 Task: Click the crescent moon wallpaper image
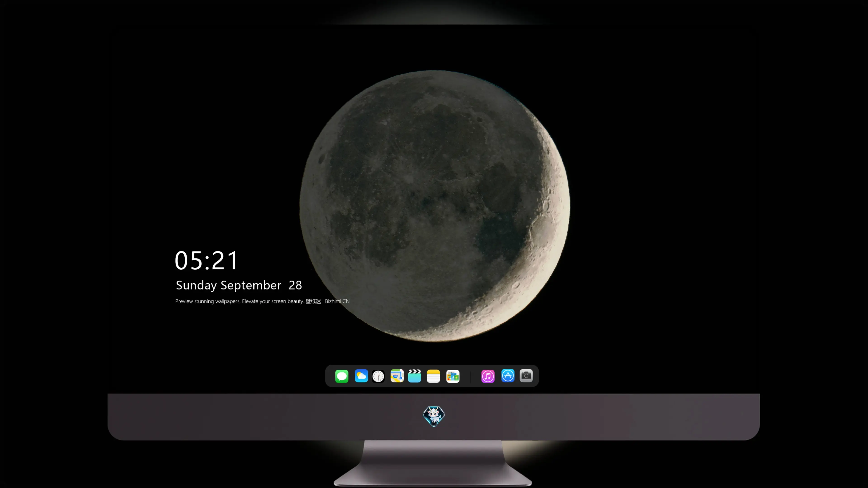(435, 206)
